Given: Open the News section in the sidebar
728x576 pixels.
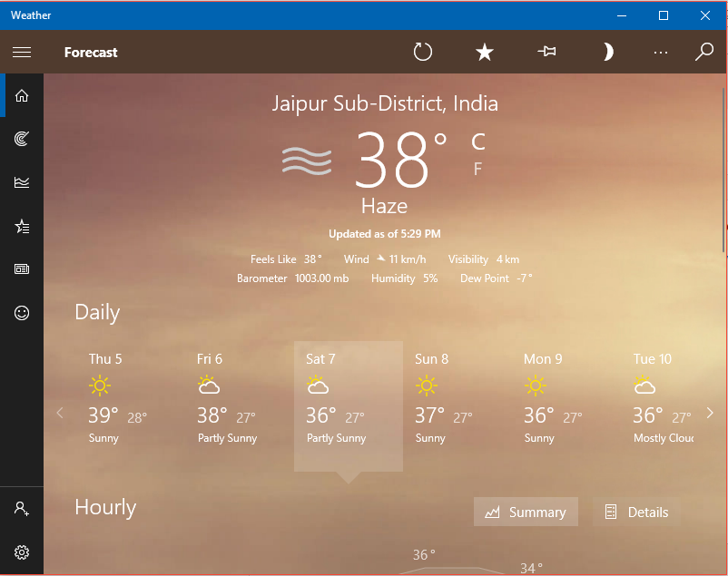Looking at the screenshot, I should 22,268.
